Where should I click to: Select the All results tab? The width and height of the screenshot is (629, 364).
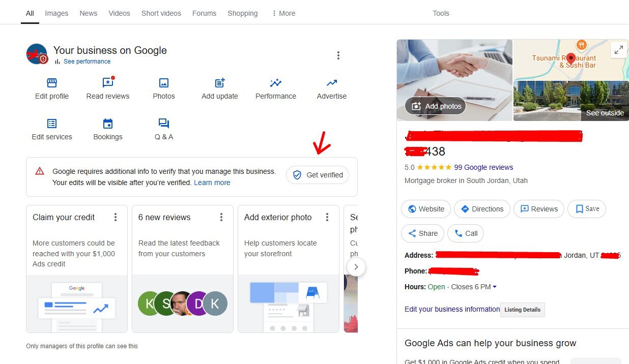(x=30, y=13)
